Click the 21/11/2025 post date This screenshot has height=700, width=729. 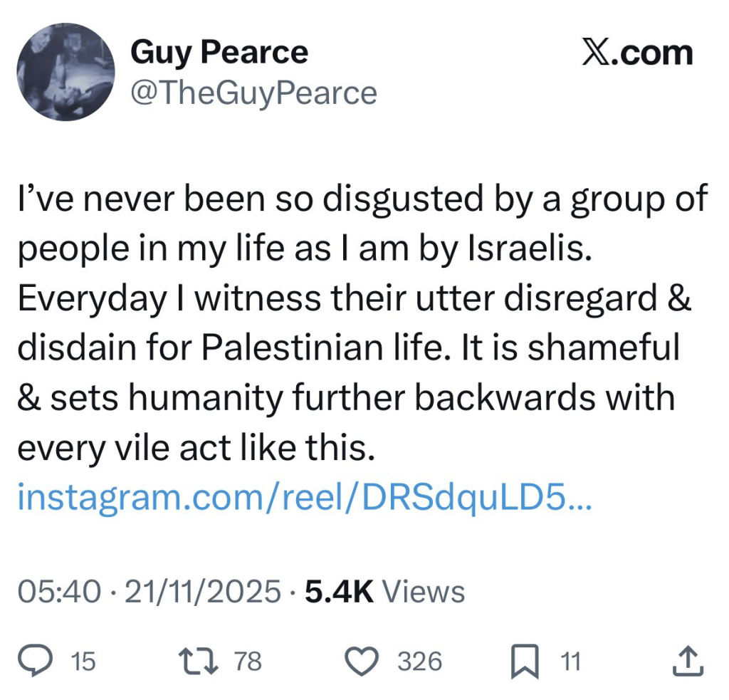click(203, 592)
